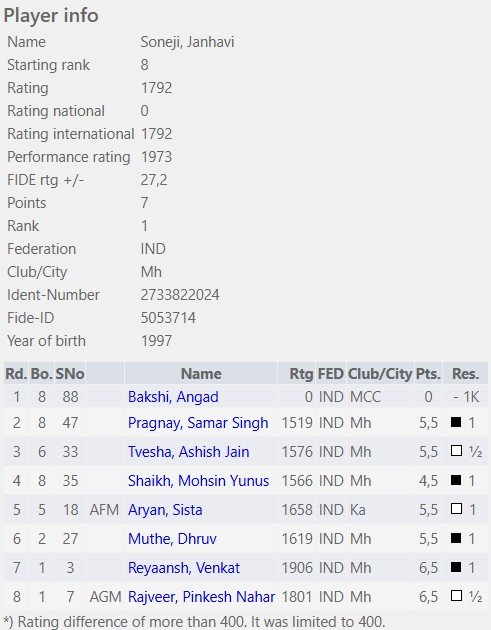Open Tvesha, Ashish Jain player link

tap(188, 452)
